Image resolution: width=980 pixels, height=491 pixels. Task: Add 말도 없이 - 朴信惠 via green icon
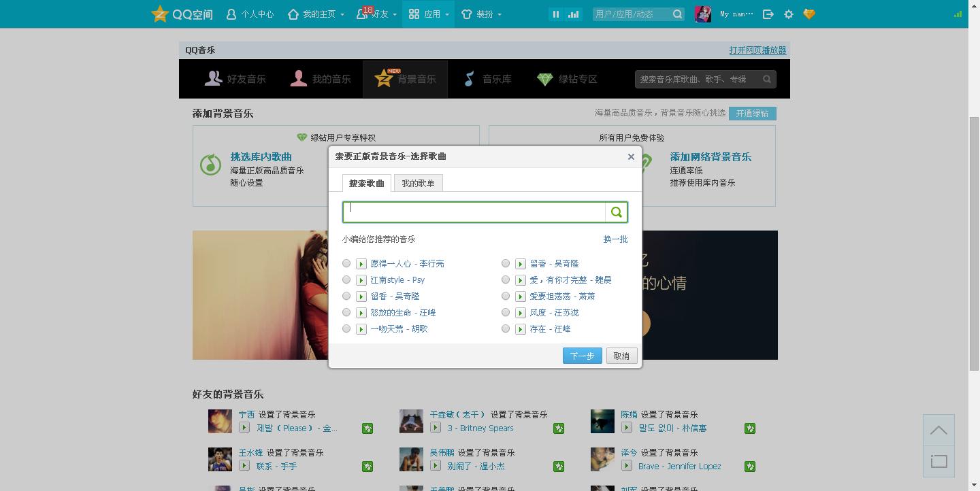tap(750, 428)
